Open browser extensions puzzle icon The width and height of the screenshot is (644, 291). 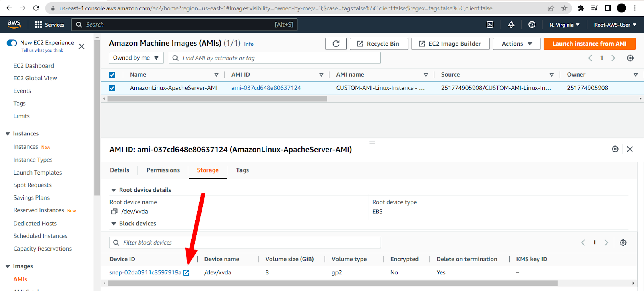pos(581,8)
